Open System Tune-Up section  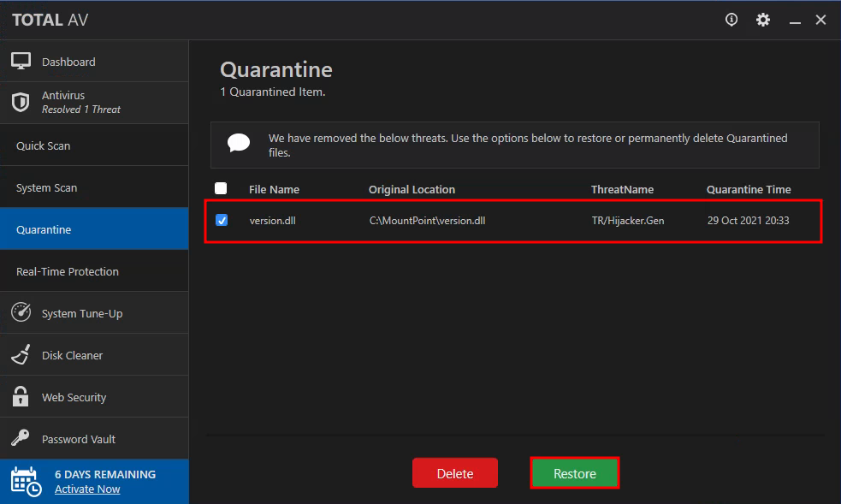94,312
